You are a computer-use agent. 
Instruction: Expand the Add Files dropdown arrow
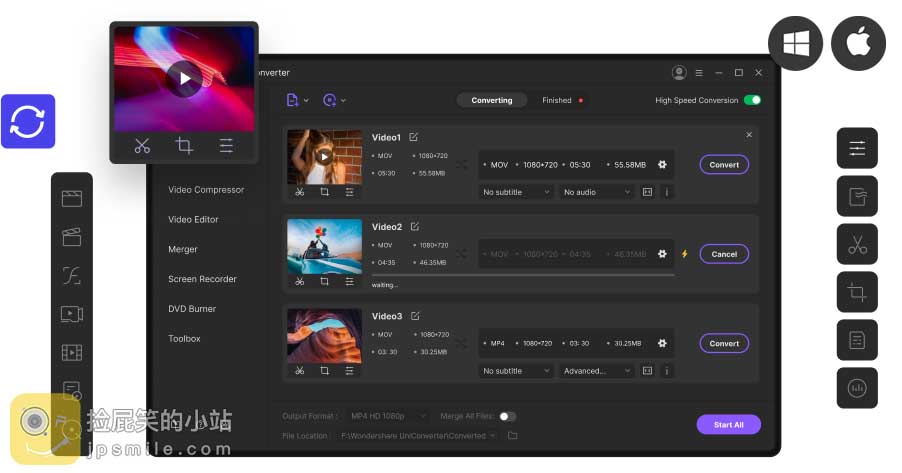(x=306, y=101)
